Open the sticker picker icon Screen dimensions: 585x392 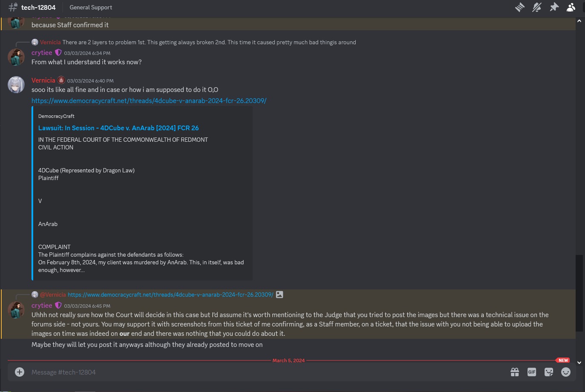pyautogui.click(x=549, y=372)
